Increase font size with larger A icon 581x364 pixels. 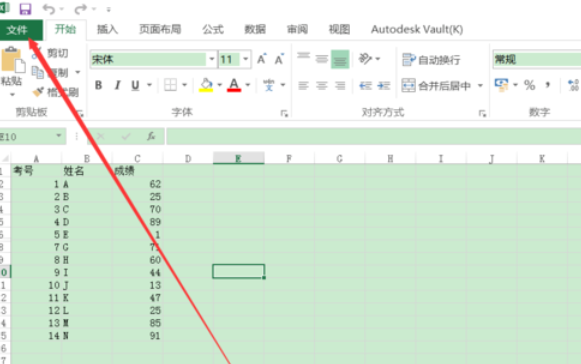262,59
